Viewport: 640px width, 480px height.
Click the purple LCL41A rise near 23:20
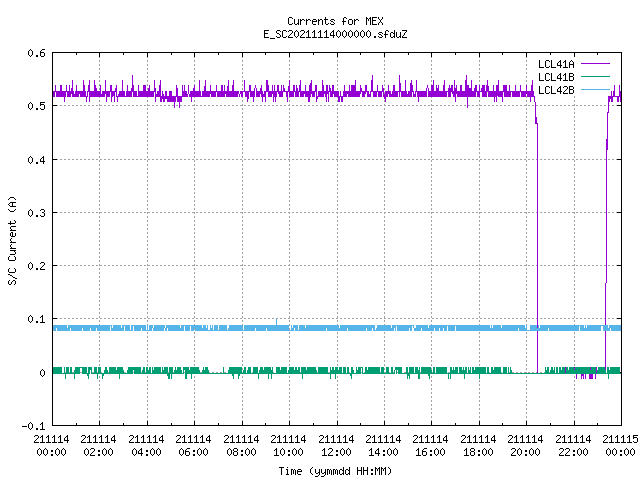pyautogui.click(x=607, y=233)
